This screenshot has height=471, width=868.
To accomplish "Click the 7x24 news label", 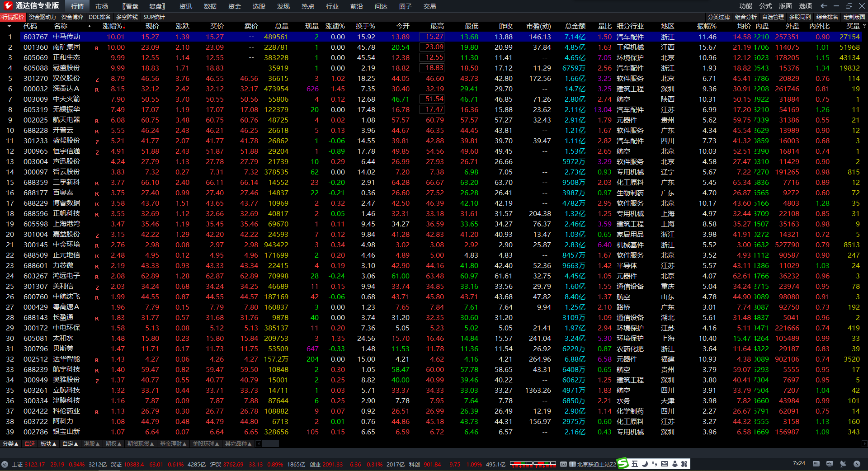I will [x=799, y=463].
